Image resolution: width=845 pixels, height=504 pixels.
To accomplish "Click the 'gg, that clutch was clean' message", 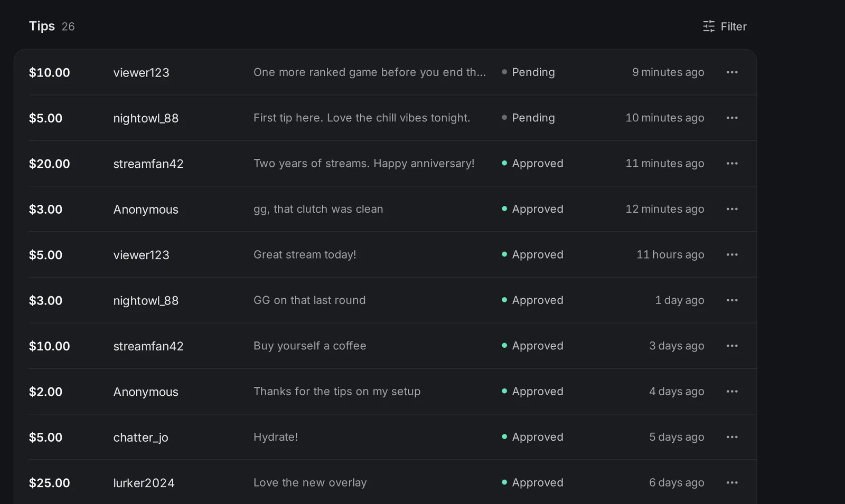I will click(318, 209).
